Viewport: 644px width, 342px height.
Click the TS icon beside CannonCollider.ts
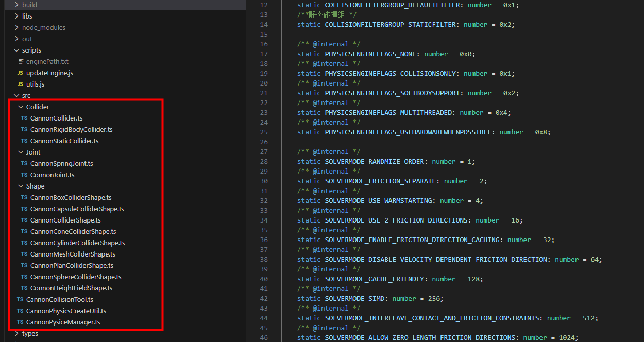24,118
